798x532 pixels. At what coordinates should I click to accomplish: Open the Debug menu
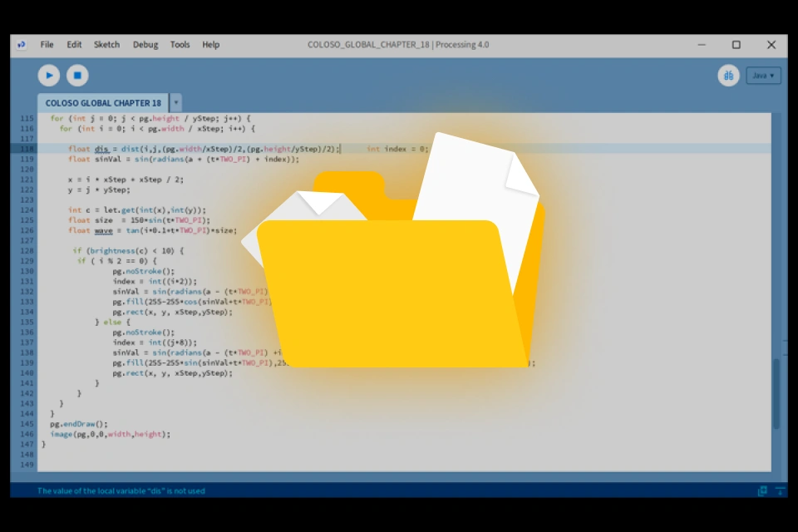click(x=145, y=44)
